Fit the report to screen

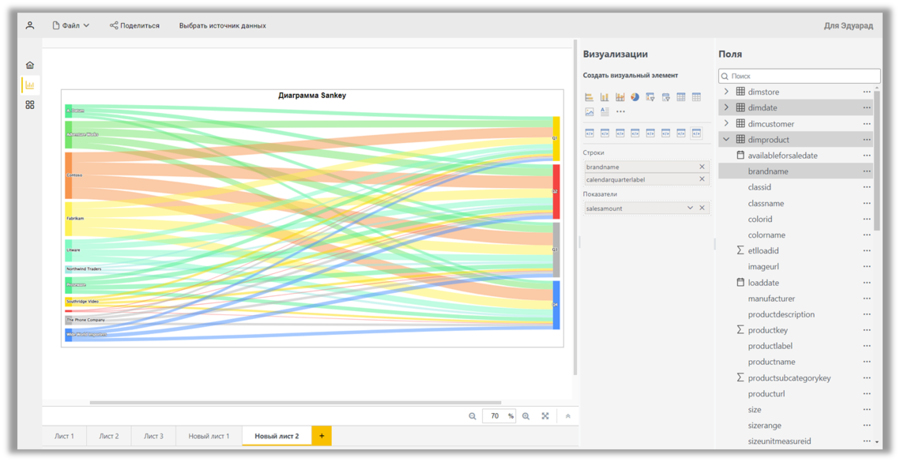(545, 416)
